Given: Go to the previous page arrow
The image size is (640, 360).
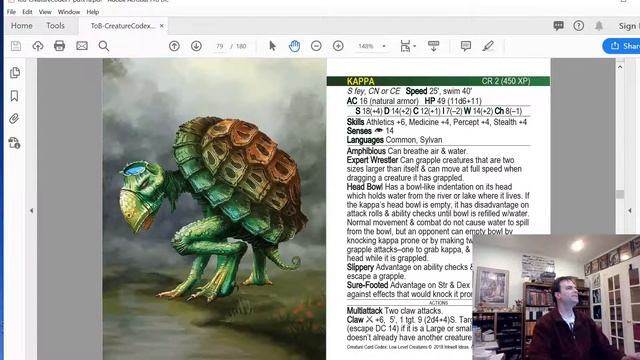Looking at the screenshot, I should pyautogui.click(x=174, y=46).
